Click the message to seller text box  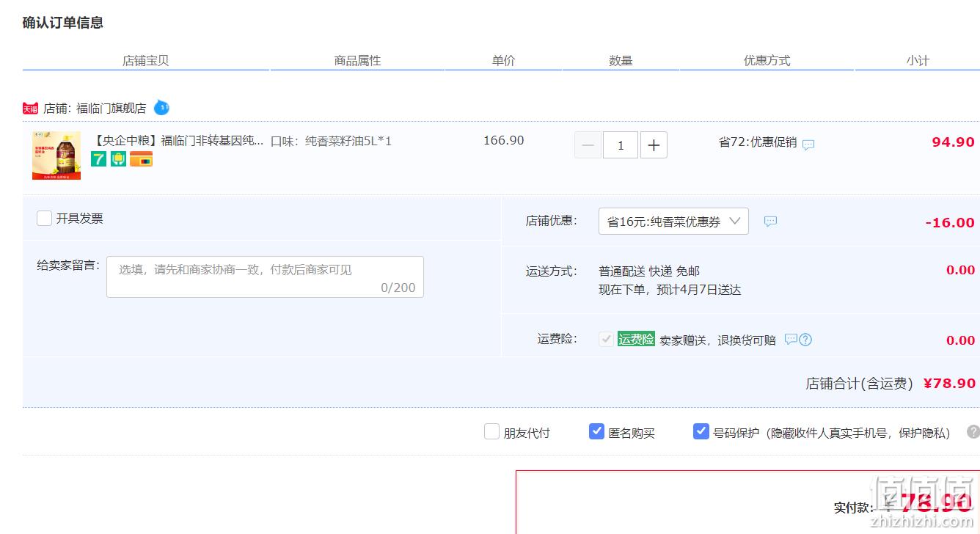[x=265, y=277]
